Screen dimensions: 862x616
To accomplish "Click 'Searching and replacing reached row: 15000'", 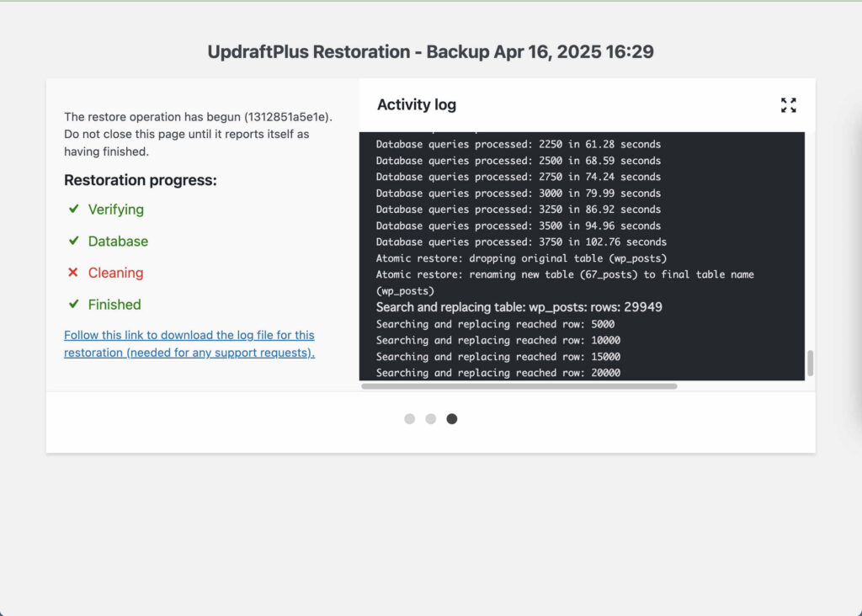I will pos(498,357).
